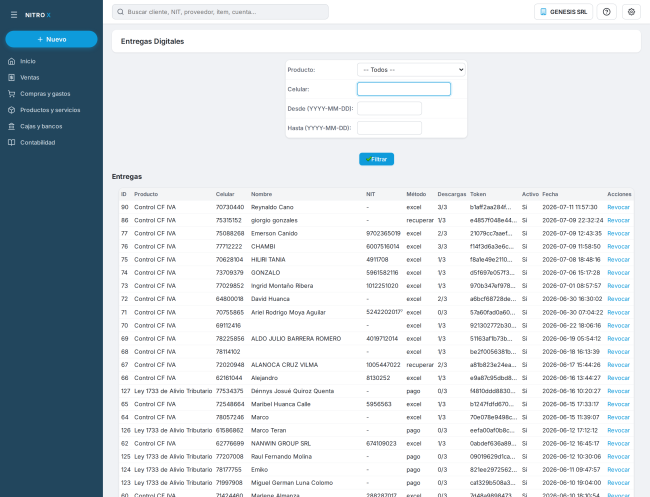Select NIT value 9702365019
This screenshot has height=497, width=650.
point(383,233)
